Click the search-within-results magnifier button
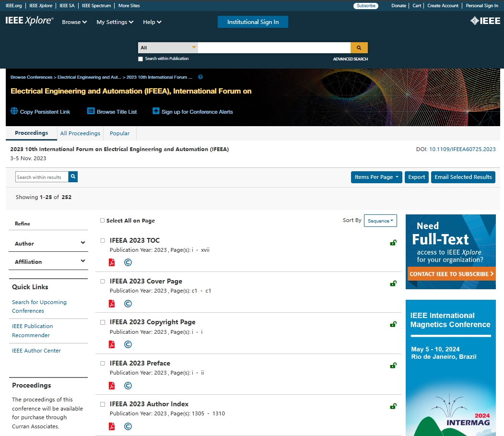Screen dimensions: 504x436 73,177
